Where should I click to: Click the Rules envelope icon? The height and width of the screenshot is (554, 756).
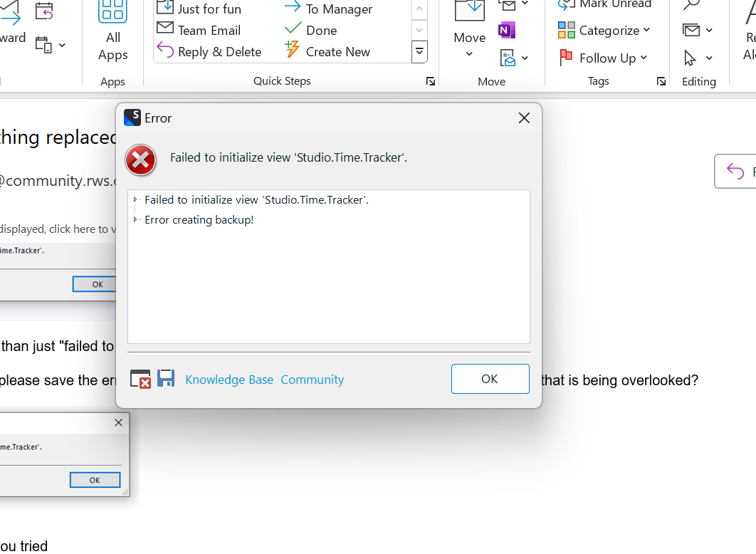point(508,5)
